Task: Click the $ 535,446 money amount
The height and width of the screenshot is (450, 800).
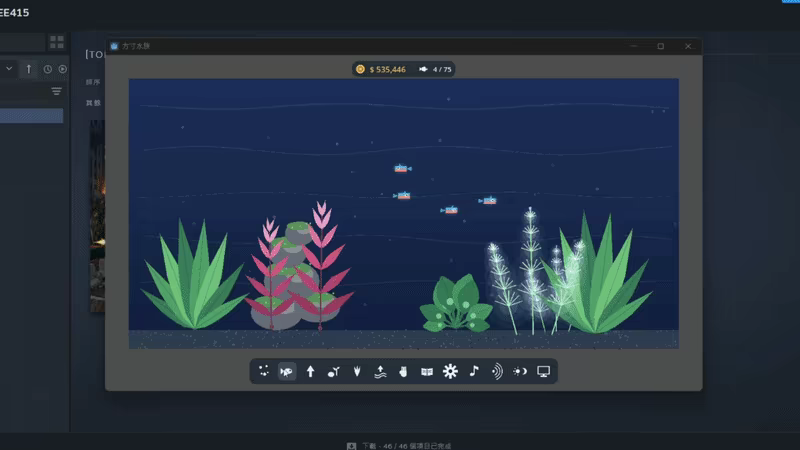Action: pyautogui.click(x=388, y=69)
